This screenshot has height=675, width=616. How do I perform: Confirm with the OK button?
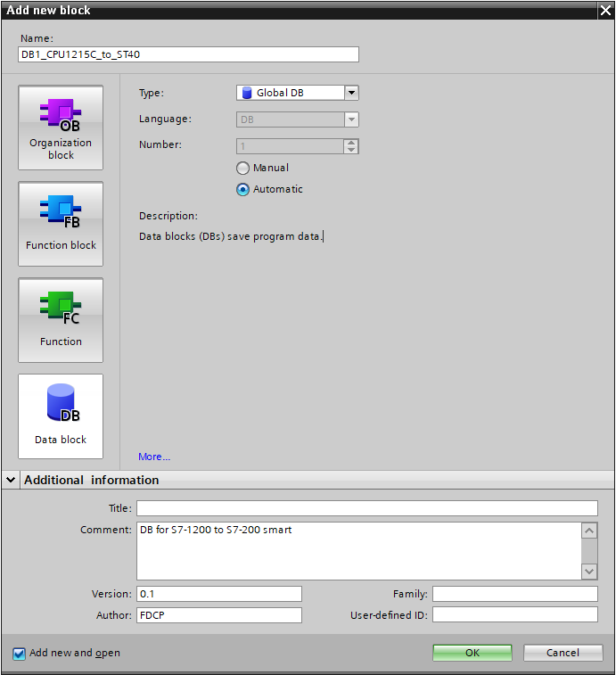pos(472,653)
